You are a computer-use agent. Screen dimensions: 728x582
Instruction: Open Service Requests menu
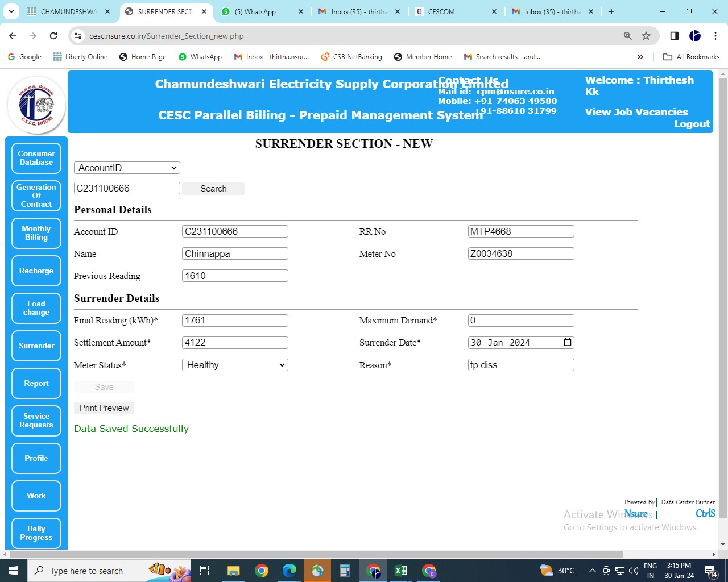(36, 421)
